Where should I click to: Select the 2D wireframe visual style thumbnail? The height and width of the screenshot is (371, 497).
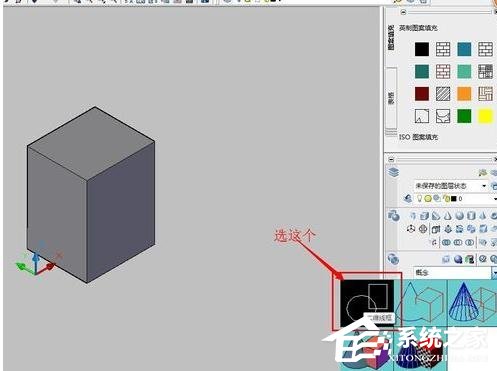click(x=367, y=303)
